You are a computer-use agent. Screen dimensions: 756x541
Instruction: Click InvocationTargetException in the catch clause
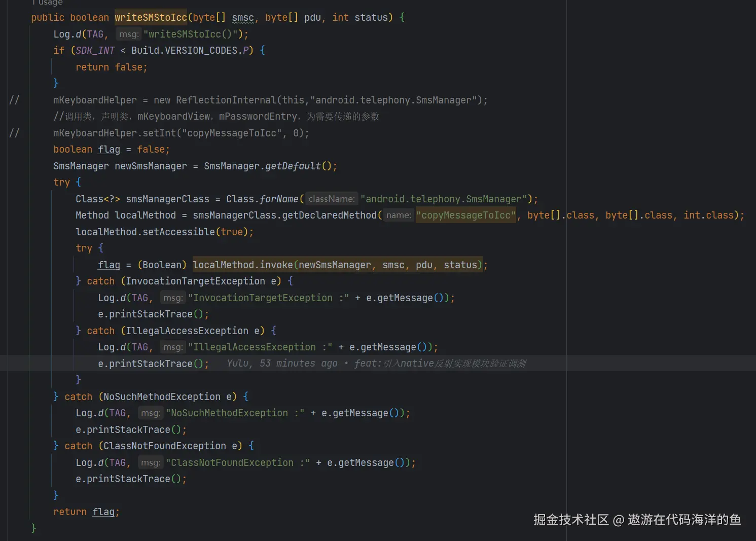pyautogui.click(x=195, y=281)
